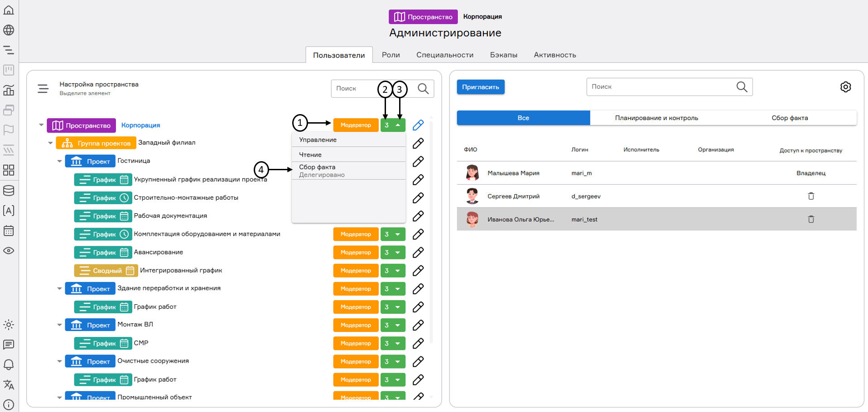The image size is (868, 412).
Task: Open the globe icon in sidebar
Action: click(x=9, y=30)
